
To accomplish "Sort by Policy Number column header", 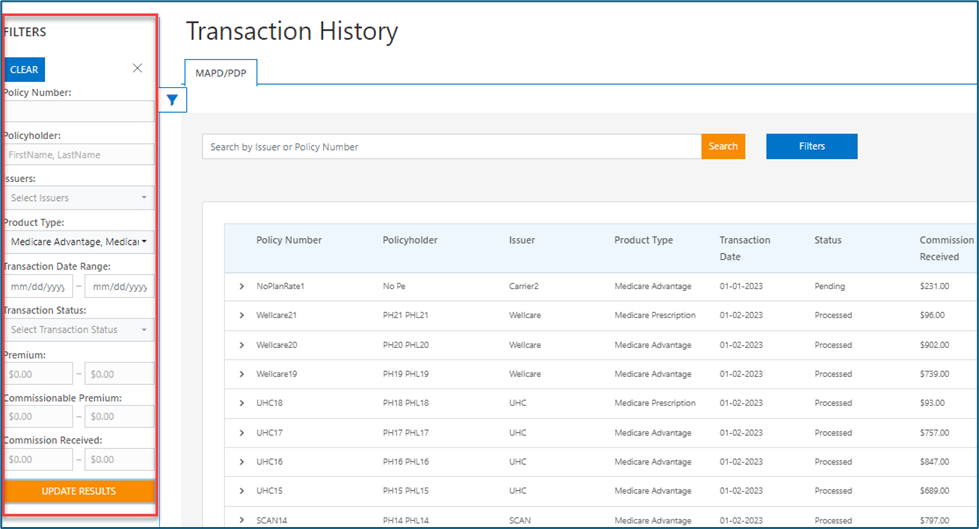I will click(x=289, y=240).
